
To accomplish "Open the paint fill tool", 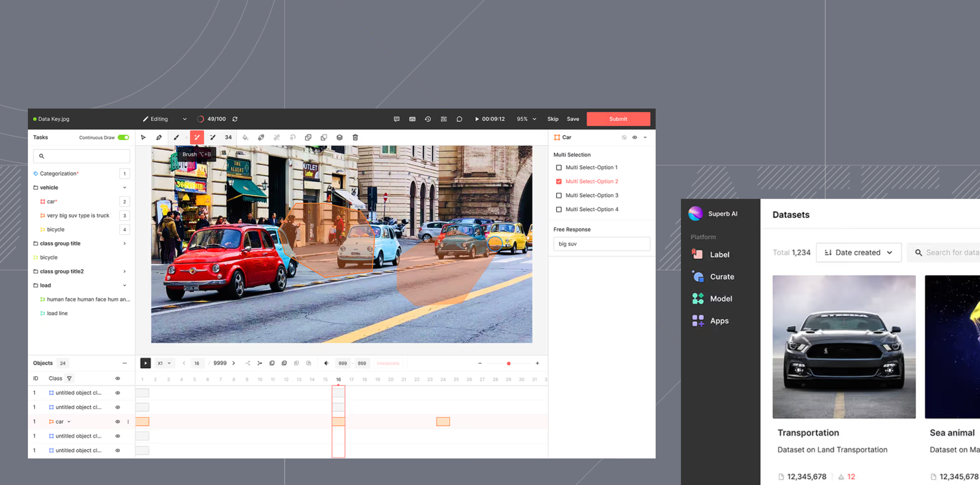I will 245,137.
